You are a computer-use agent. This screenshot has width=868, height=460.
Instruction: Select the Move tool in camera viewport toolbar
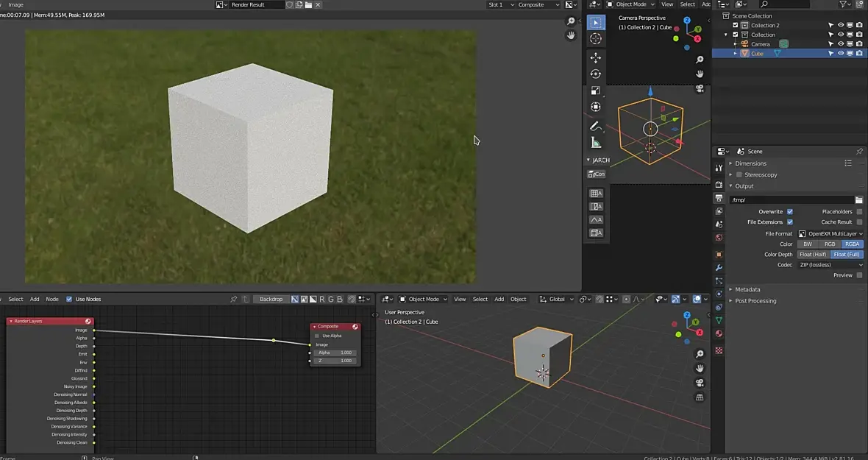[x=596, y=57]
